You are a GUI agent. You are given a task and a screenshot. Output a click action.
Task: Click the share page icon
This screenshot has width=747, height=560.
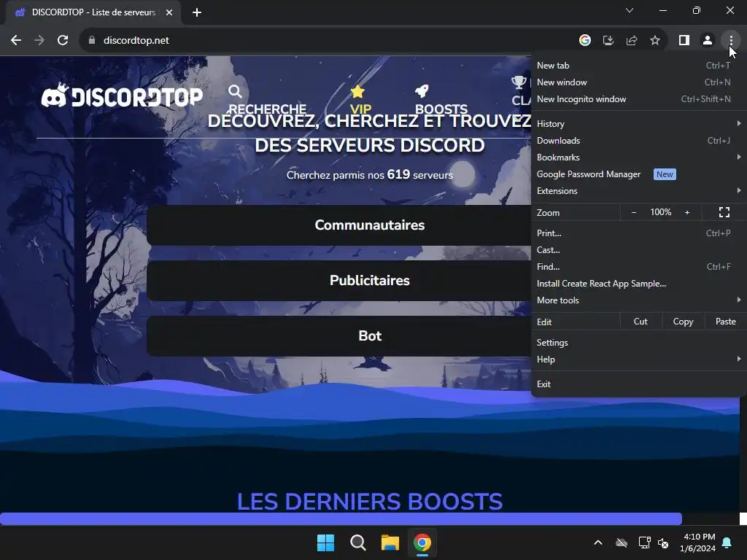[632, 41]
